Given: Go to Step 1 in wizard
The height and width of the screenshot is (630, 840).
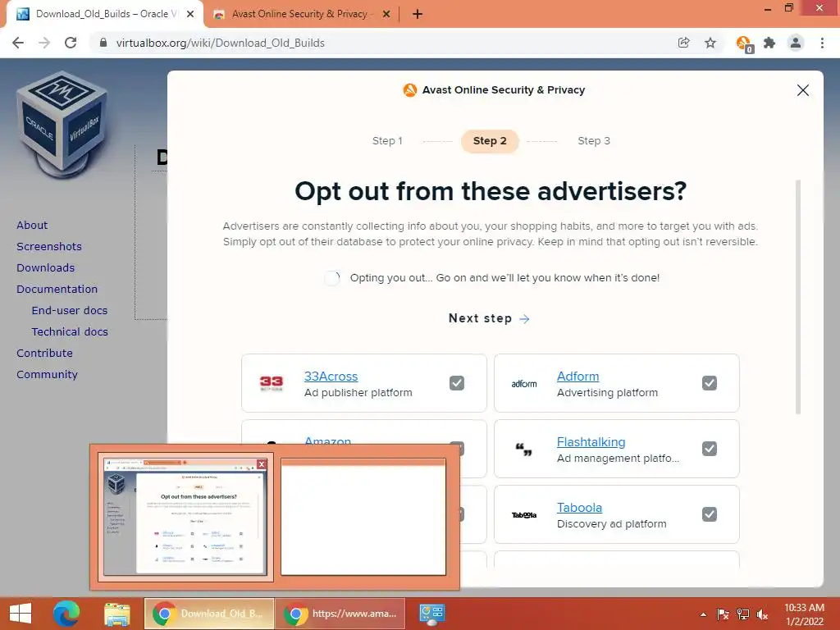Looking at the screenshot, I should point(387,141).
